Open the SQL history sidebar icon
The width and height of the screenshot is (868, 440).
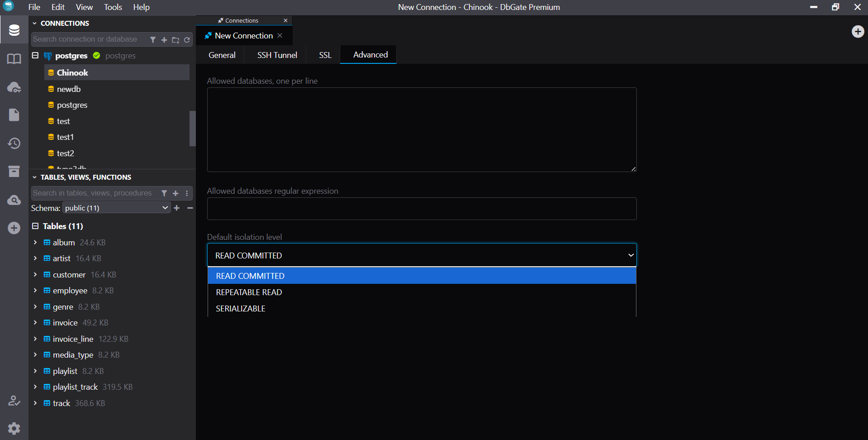coord(14,143)
